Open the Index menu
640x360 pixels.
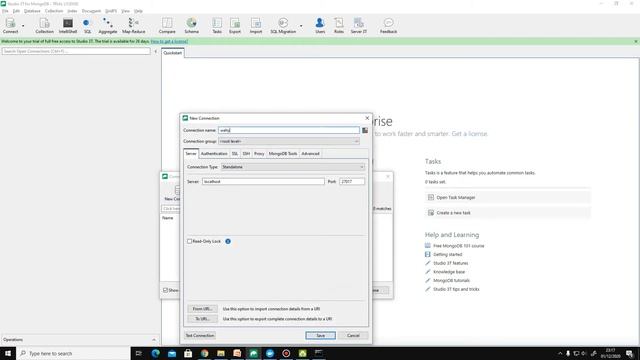click(x=72, y=11)
